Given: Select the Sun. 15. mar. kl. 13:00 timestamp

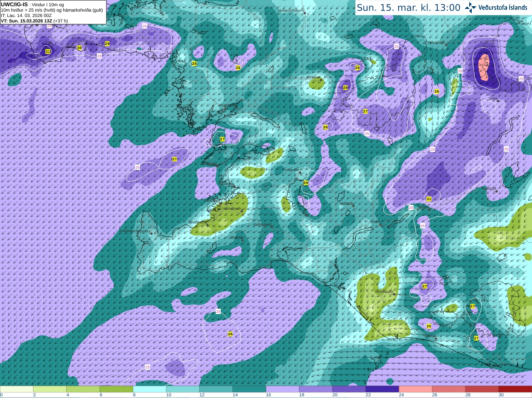Looking at the screenshot, I should (x=409, y=7).
